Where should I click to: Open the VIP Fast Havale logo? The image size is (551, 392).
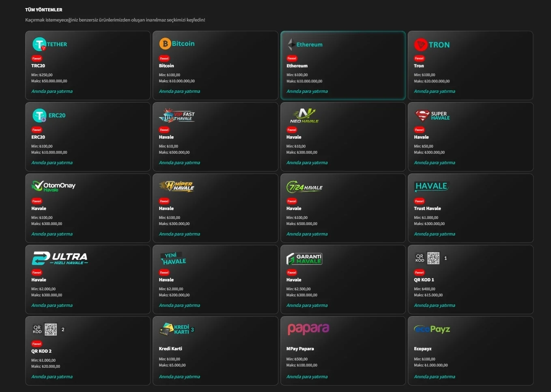pyautogui.click(x=177, y=116)
